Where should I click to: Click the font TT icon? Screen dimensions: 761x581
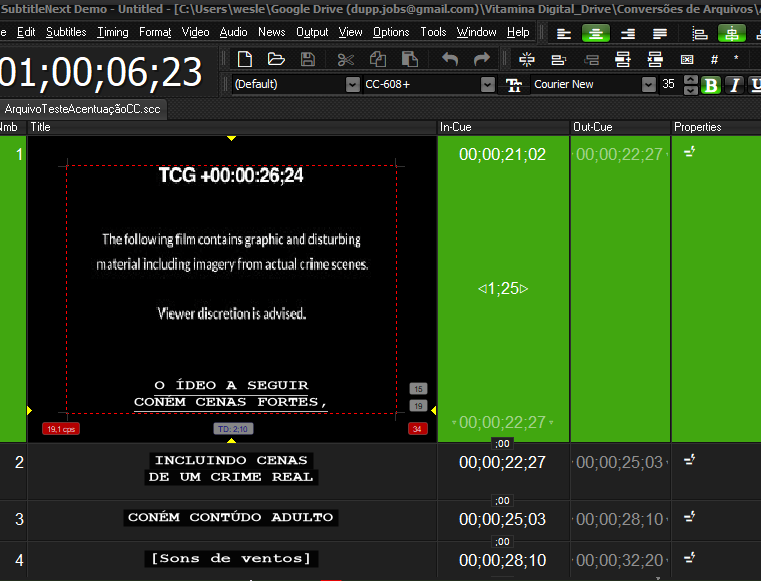click(513, 85)
